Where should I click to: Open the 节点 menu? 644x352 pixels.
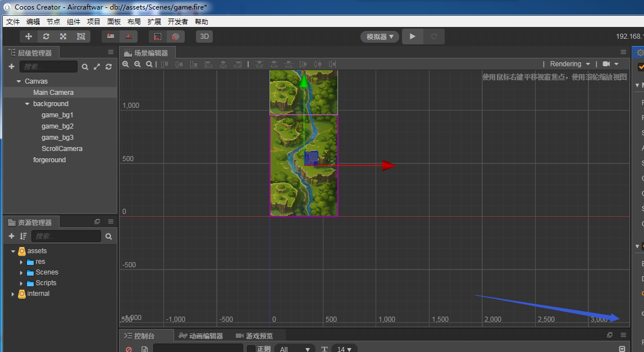click(53, 22)
